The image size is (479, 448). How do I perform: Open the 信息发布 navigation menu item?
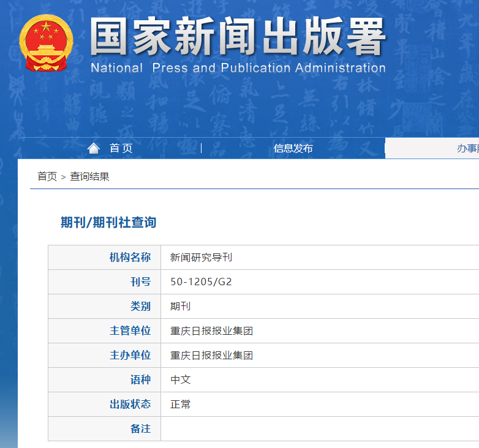pyautogui.click(x=293, y=148)
